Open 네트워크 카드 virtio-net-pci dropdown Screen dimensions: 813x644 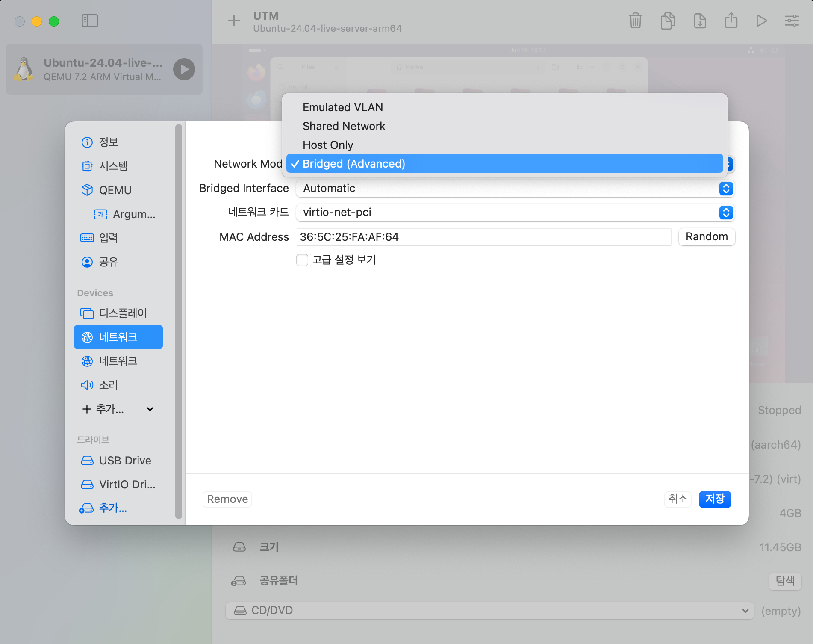point(515,213)
